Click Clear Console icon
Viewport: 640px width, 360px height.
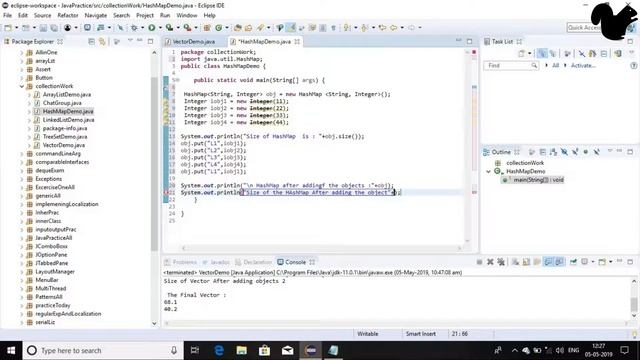tap(516, 262)
